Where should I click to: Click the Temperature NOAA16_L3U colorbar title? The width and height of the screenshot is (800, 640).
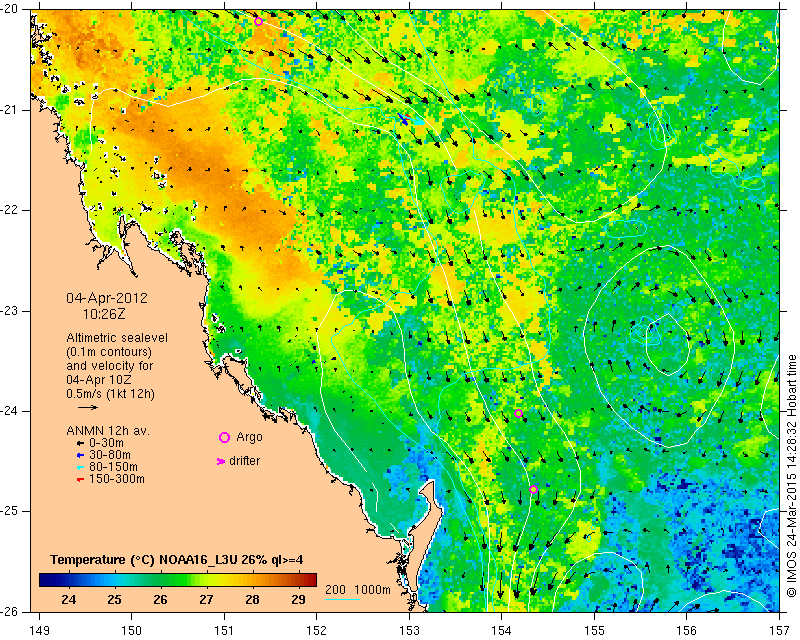(x=177, y=560)
